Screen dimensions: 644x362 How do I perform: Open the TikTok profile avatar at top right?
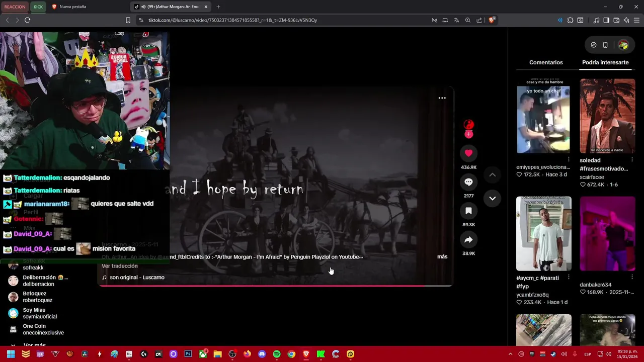tap(623, 45)
